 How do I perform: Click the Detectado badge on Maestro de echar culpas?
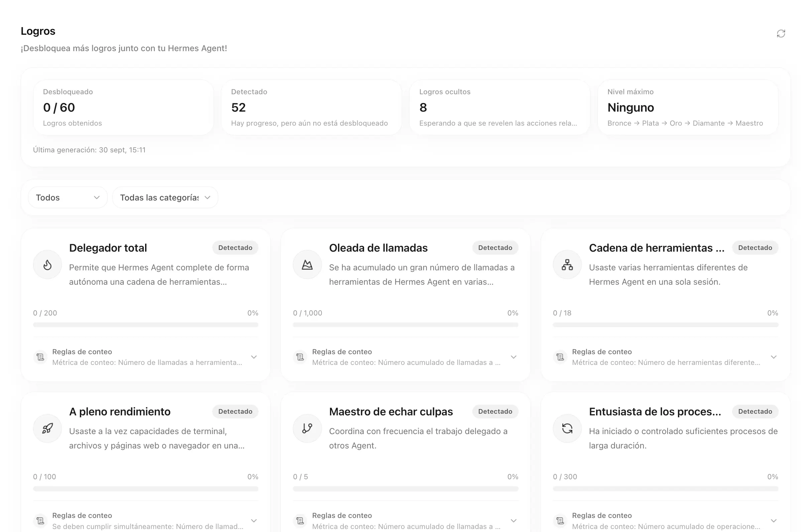tap(495, 411)
